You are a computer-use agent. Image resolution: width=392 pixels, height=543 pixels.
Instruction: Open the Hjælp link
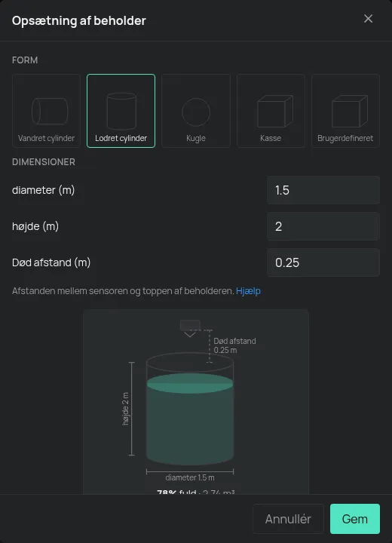click(248, 291)
